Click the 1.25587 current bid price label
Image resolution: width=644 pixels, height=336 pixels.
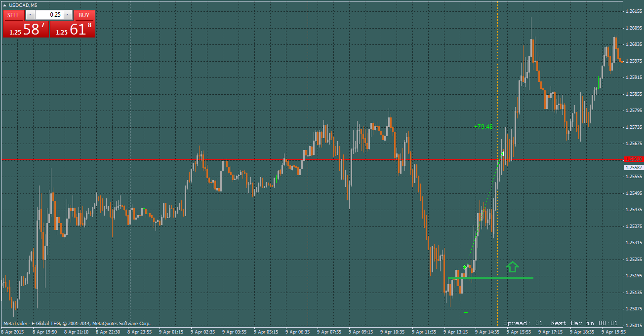click(x=634, y=168)
